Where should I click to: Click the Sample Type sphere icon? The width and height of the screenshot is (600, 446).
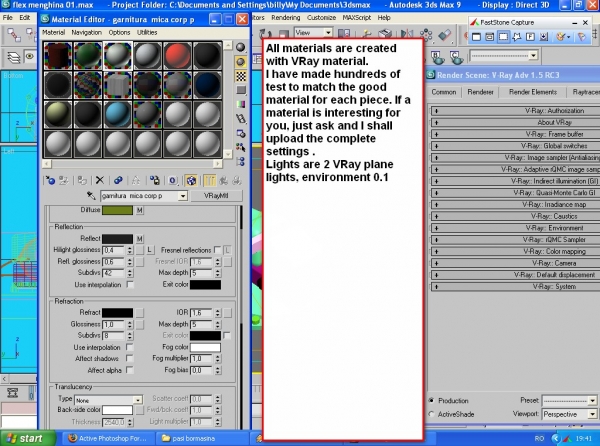[241, 47]
